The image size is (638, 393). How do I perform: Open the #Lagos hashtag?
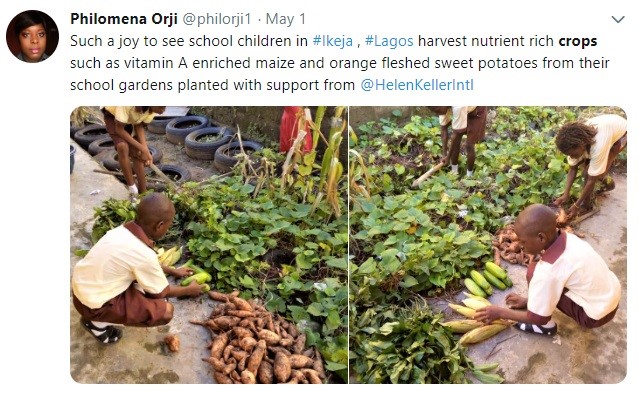[x=389, y=41]
